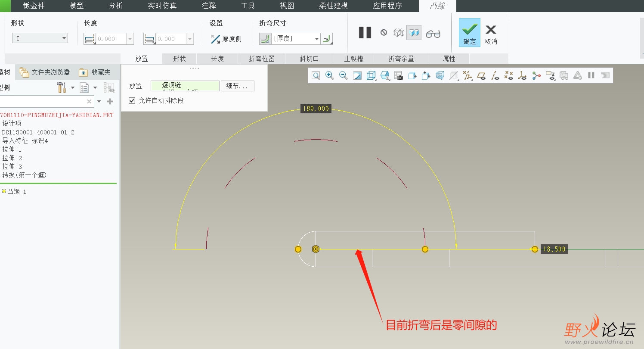Screen dimensions: 644x349
Task: Toggle coordinate system display icon
Action: [523, 76]
